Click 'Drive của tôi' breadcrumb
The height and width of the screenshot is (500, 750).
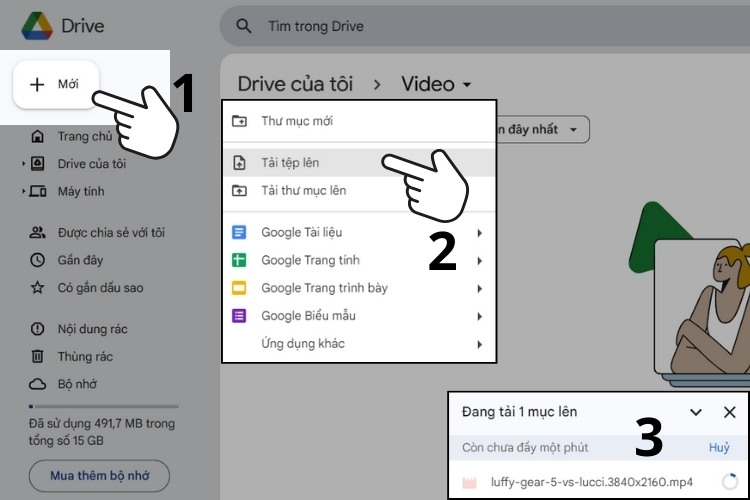tap(295, 84)
